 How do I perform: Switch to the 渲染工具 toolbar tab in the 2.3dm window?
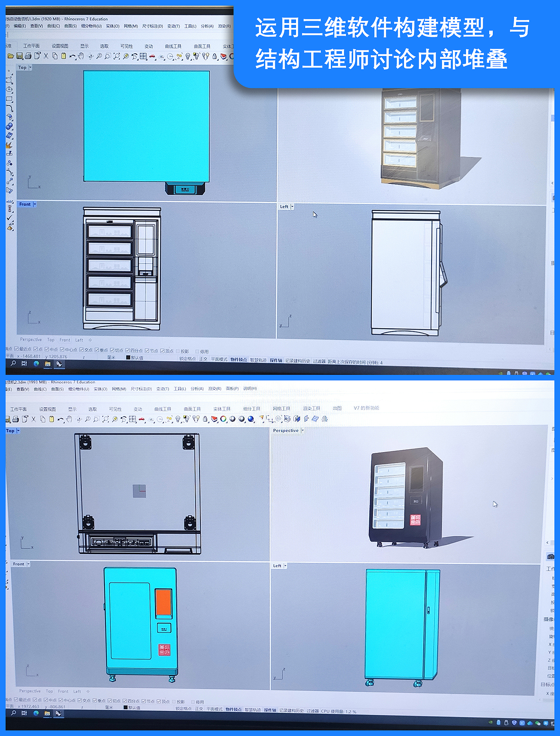[x=312, y=408]
